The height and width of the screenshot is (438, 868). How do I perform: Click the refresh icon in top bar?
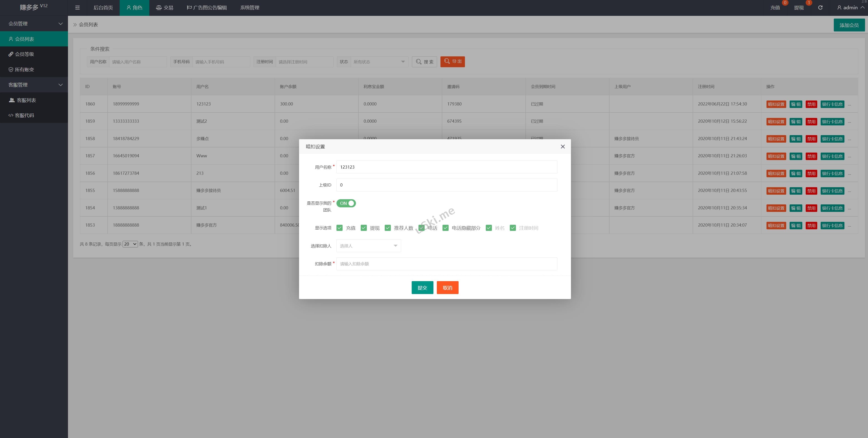click(820, 7)
